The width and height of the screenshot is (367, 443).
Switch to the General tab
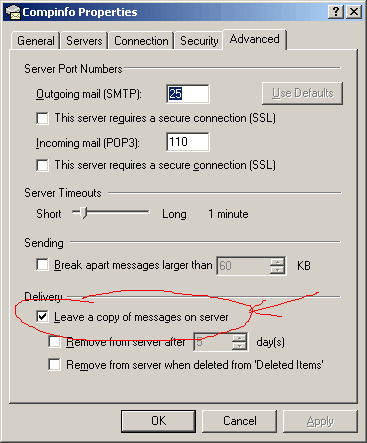pos(36,41)
